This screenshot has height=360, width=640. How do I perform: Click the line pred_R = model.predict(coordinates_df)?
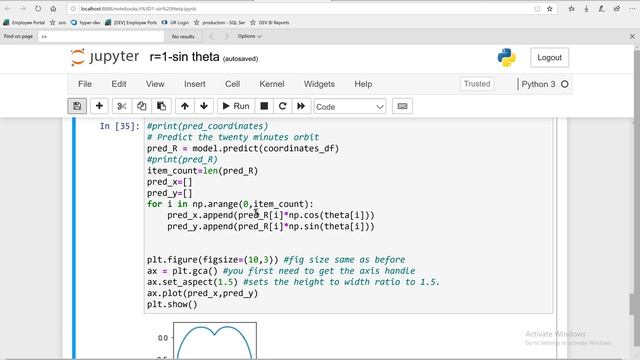click(x=243, y=149)
